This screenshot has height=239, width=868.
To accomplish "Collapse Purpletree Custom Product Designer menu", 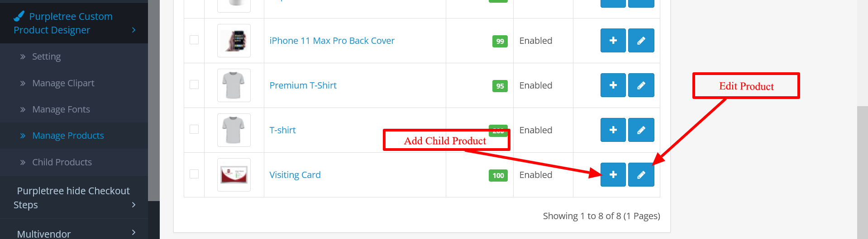I will tap(74, 23).
